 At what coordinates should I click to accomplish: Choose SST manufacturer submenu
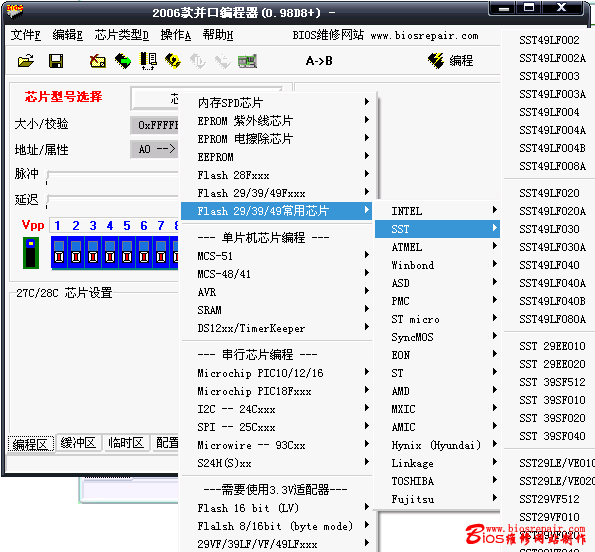(x=437, y=229)
